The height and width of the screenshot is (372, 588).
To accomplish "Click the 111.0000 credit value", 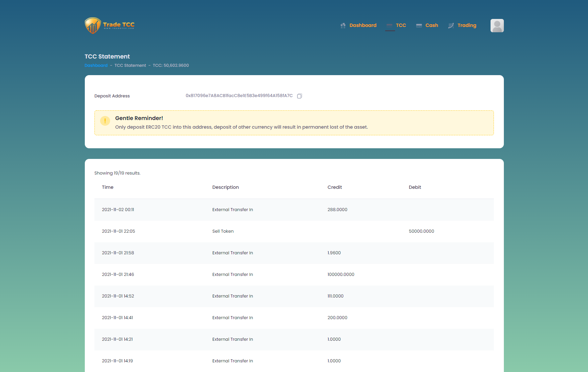I will tap(336, 296).
